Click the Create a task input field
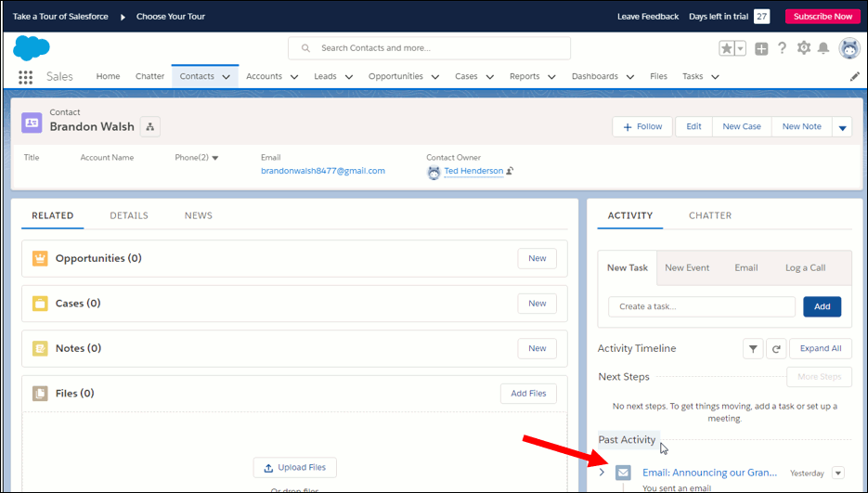Screen dimensions: 868x493 coord(702,307)
